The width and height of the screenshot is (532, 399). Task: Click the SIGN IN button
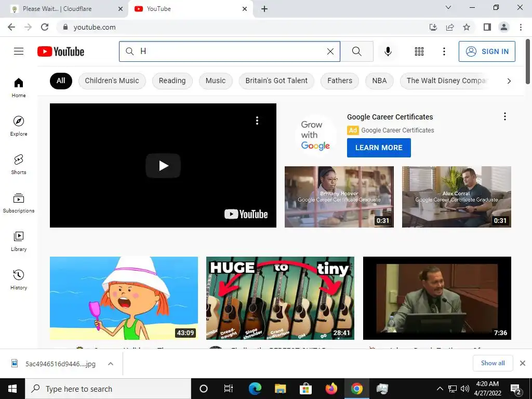(487, 51)
